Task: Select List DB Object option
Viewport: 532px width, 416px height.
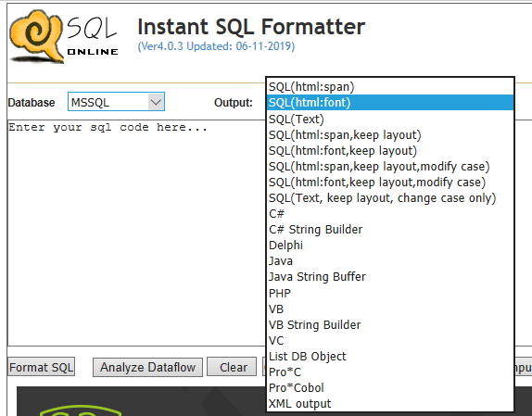Action: click(x=390, y=357)
